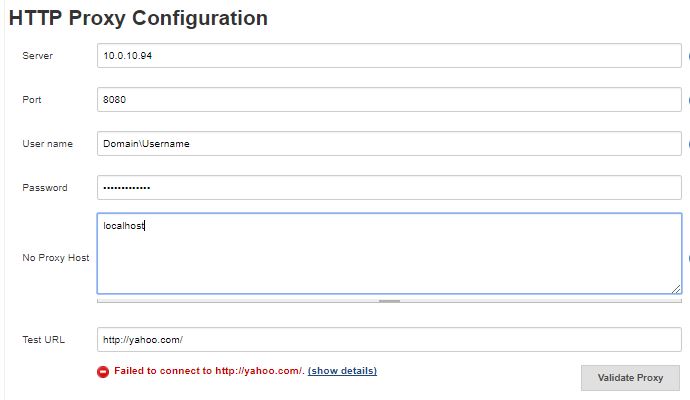
Task: Click the Server label
Action: point(37,56)
